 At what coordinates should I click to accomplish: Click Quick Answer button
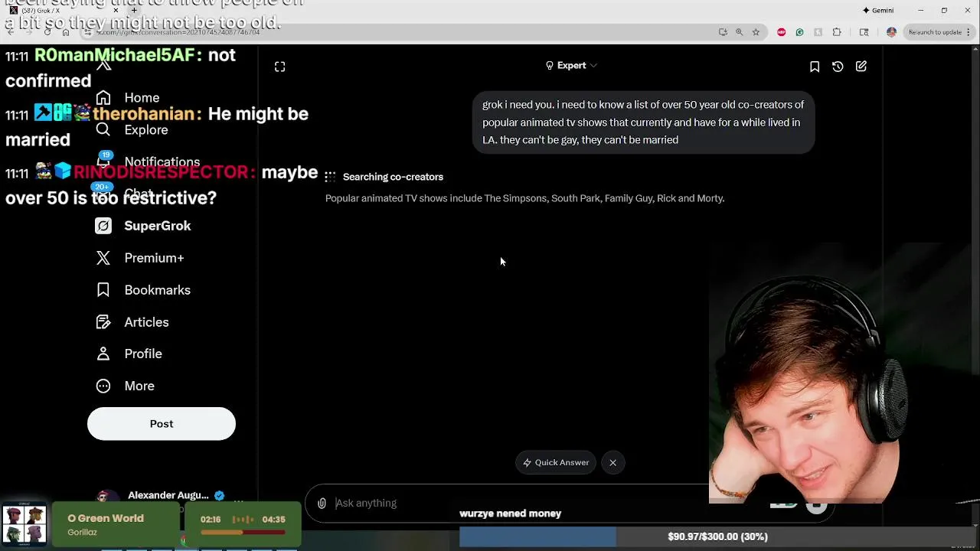(556, 462)
